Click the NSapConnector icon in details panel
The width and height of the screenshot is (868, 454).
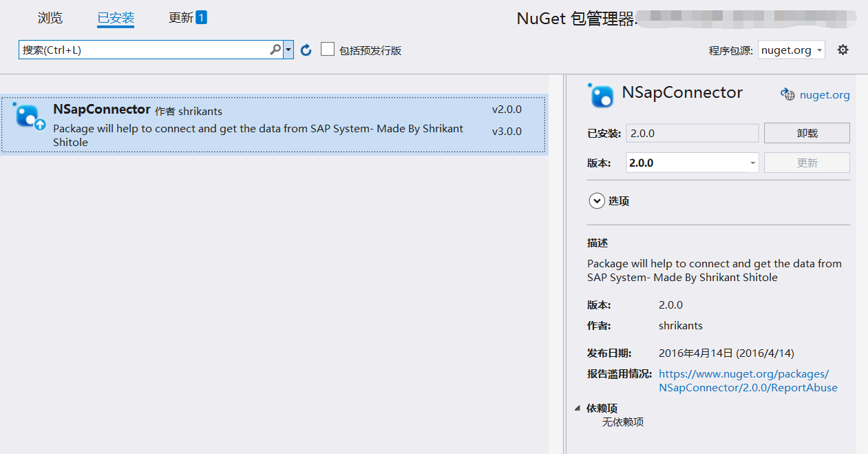602,95
